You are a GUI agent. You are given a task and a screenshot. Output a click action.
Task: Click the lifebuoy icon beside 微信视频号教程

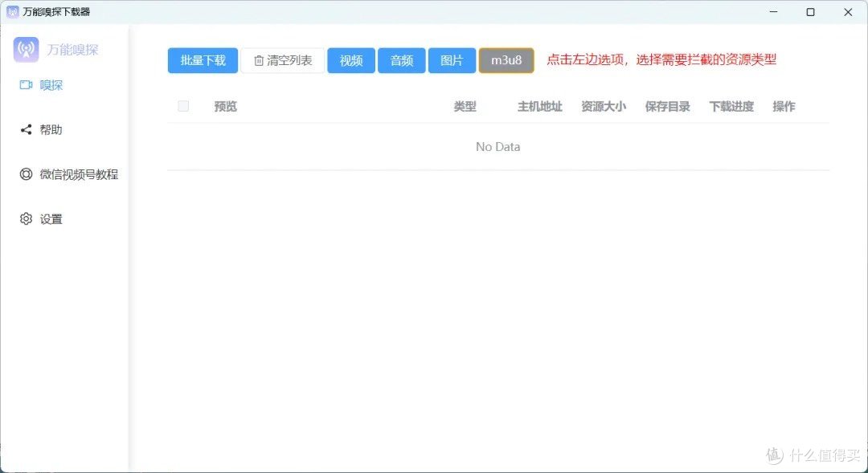(26, 174)
